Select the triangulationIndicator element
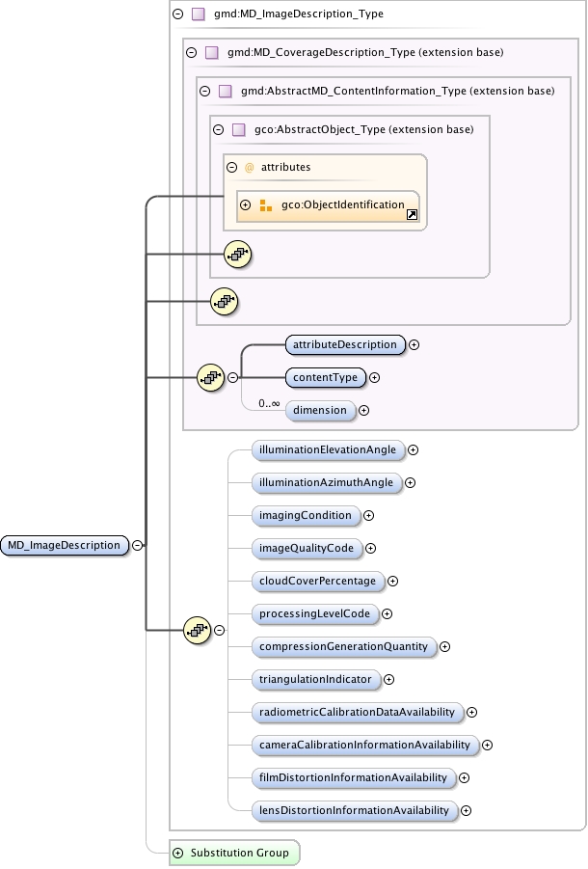This screenshot has width=588, height=869. point(315,679)
